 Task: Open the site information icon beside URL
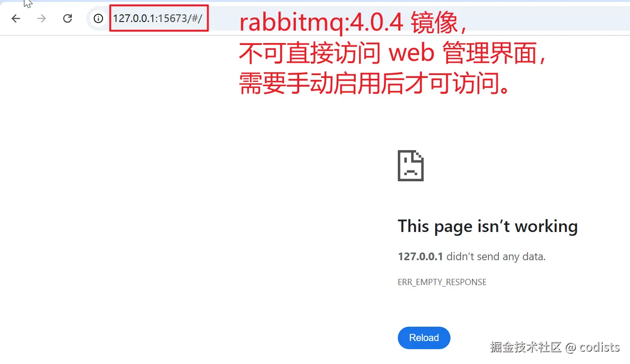click(98, 19)
